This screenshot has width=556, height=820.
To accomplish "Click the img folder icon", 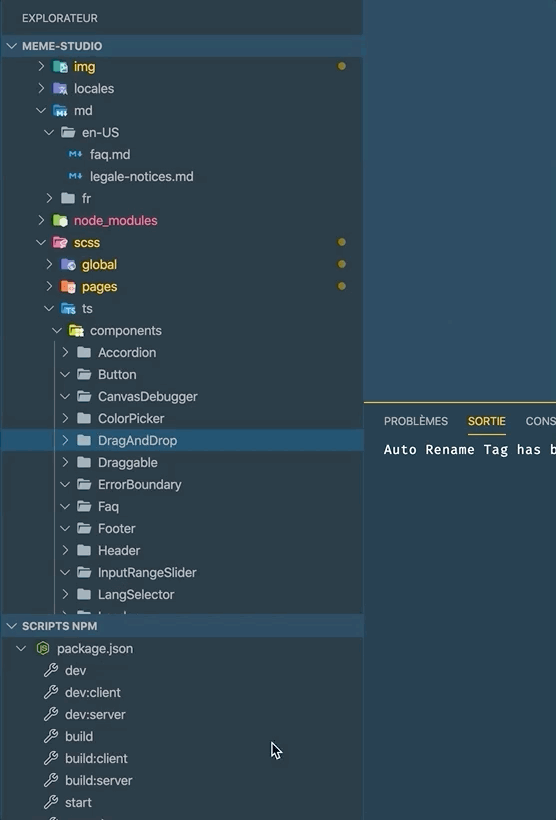I will pos(60,66).
